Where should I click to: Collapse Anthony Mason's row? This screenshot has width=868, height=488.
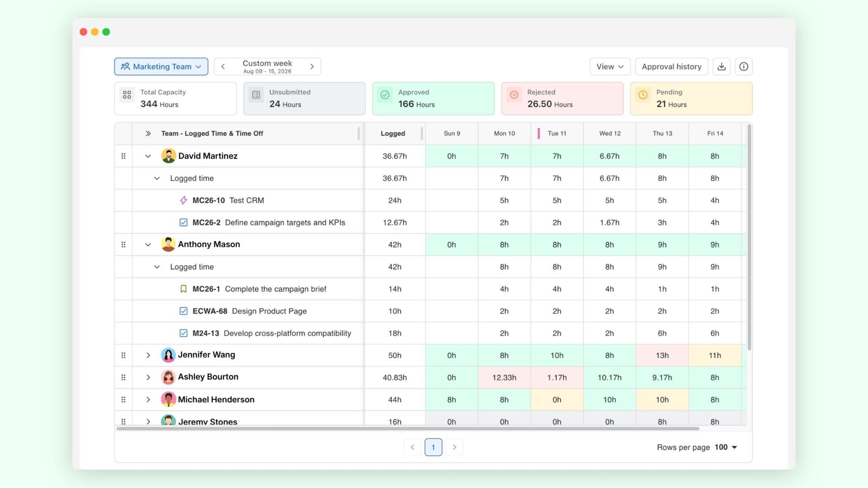point(148,244)
